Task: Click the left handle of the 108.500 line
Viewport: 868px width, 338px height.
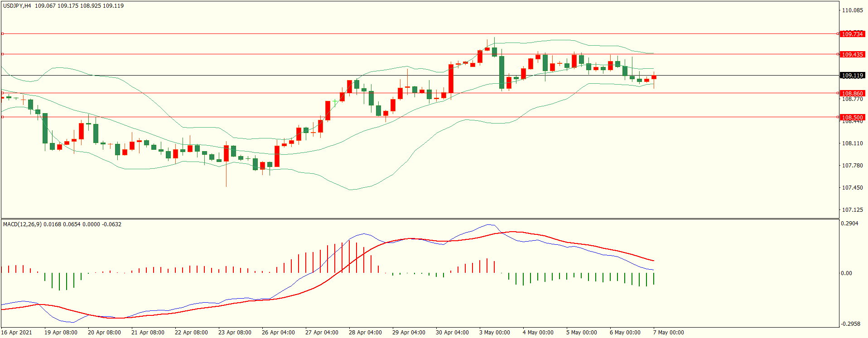Action: (x=2, y=117)
